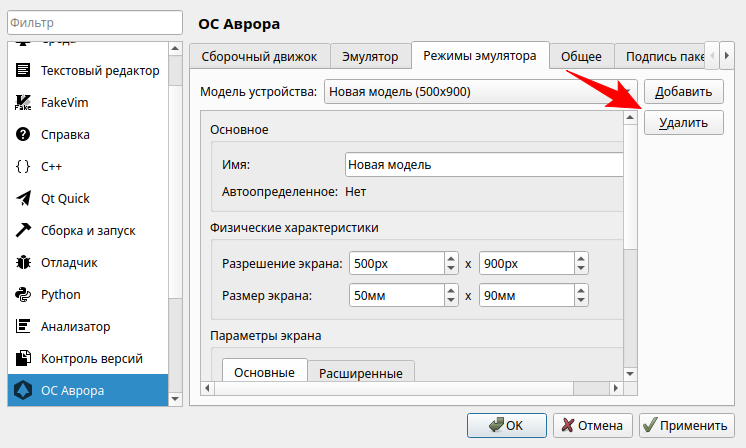The height and width of the screenshot is (448, 746).
Task: Open Qt Quick paper-plane icon
Action: click(x=23, y=198)
